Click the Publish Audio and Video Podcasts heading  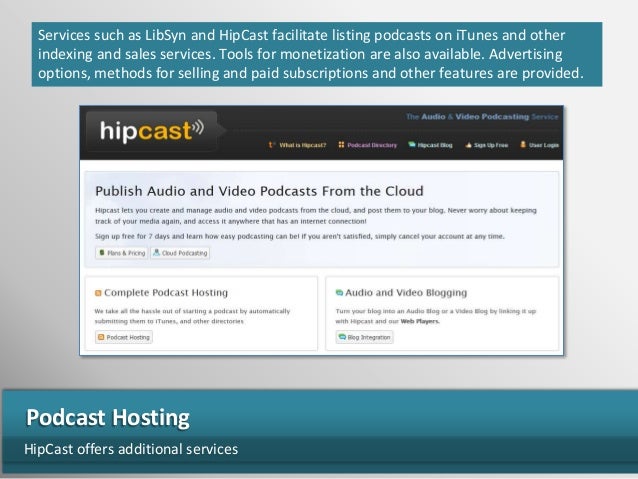click(259, 191)
